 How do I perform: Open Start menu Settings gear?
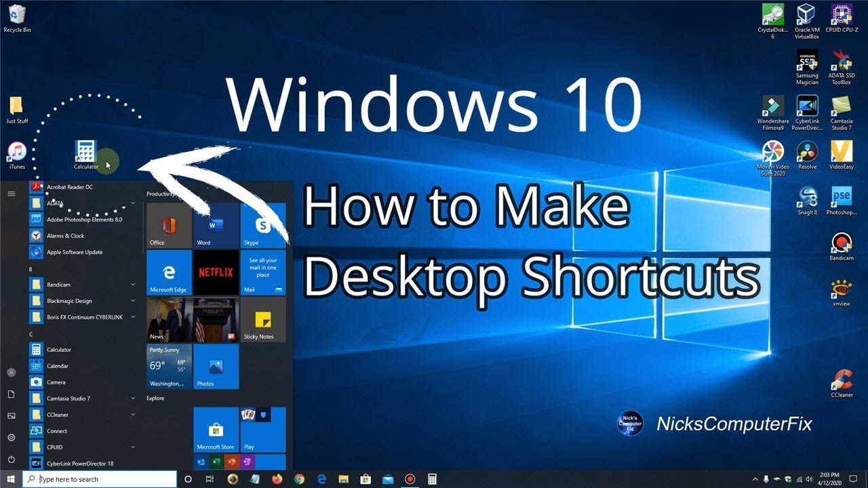click(x=11, y=437)
